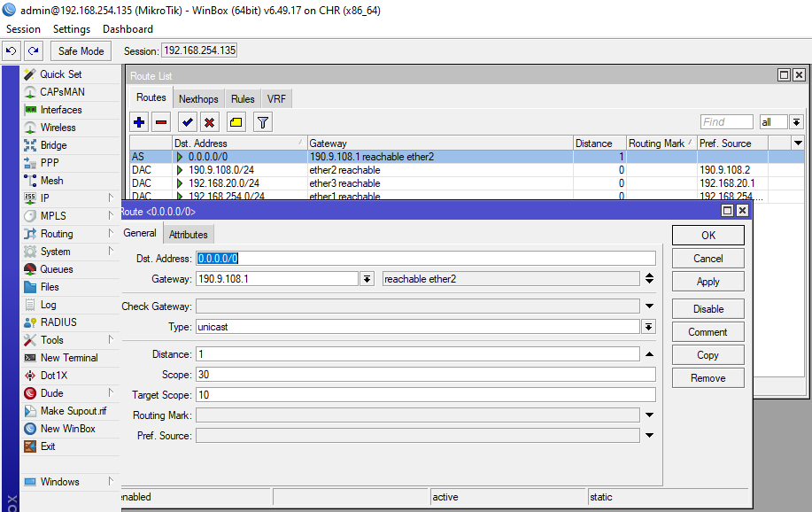Expand Windows submenu
The width and height of the screenshot is (812, 512).
111,481
